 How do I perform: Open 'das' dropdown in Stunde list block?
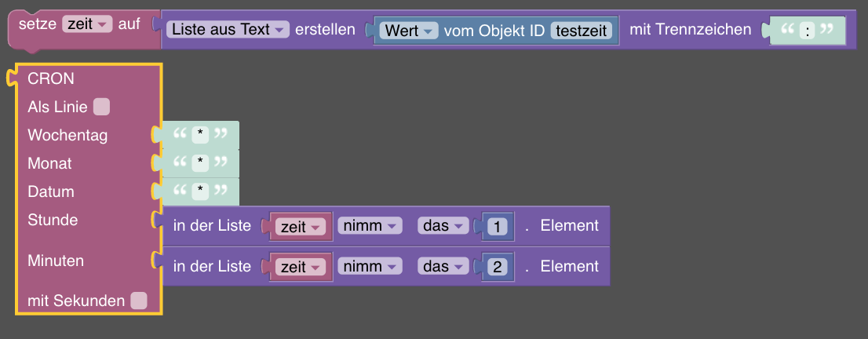point(443,226)
